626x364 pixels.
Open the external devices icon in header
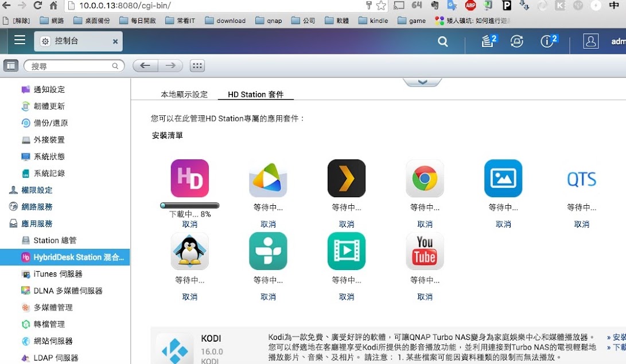(x=516, y=41)
